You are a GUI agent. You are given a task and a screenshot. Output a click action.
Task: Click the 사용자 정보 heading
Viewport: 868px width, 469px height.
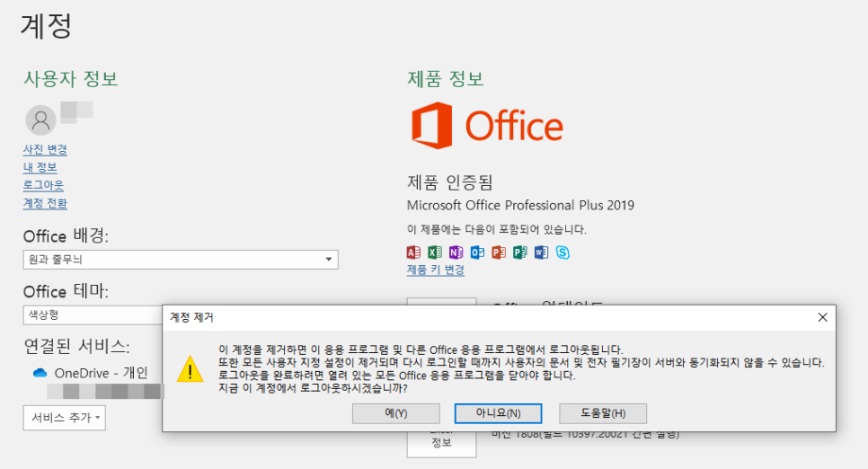click(70, 79)
